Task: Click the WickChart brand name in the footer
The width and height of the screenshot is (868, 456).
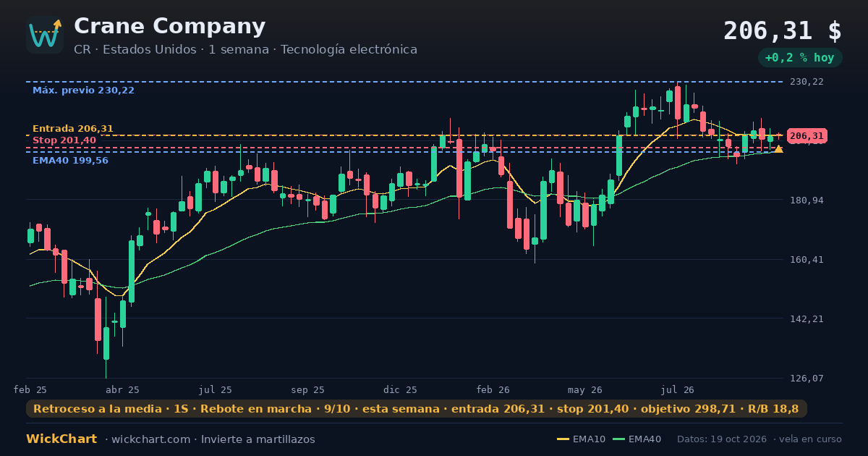Action: pos(61,439)
